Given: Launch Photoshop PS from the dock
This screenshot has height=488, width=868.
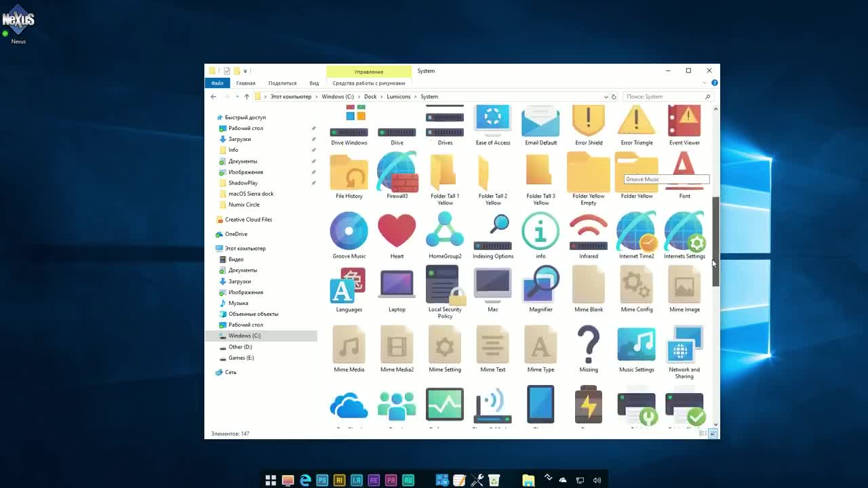Looking at the screenshot, I should click(322, 480).
